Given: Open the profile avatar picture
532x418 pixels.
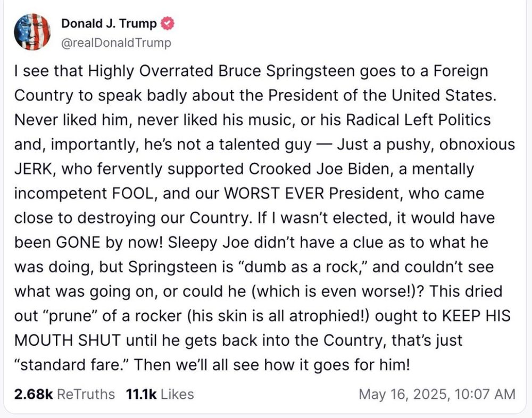Looking at the screenshot, I should 32,32.
